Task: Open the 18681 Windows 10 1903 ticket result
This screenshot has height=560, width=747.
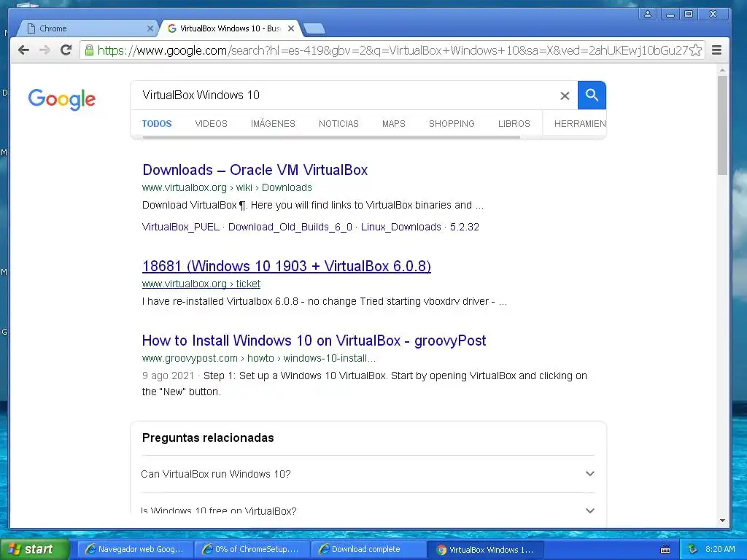Action: click(x=286, y=266)
